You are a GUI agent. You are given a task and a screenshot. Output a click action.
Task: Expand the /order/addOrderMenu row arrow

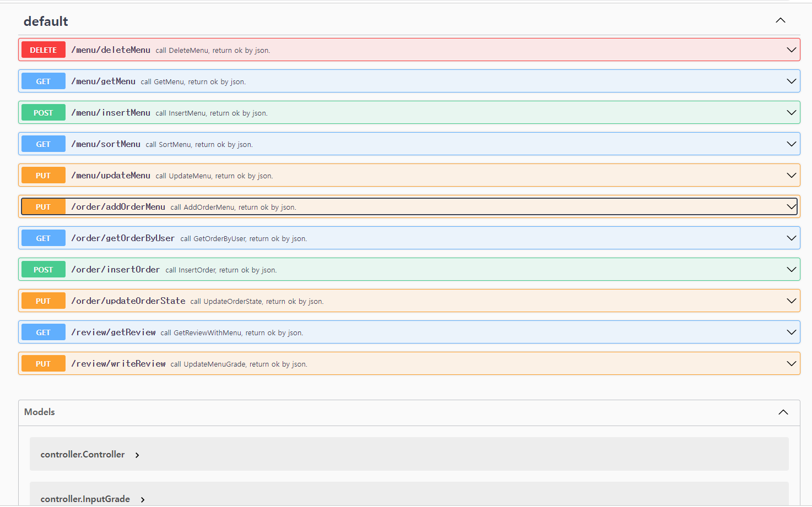[x=792, y=207]
